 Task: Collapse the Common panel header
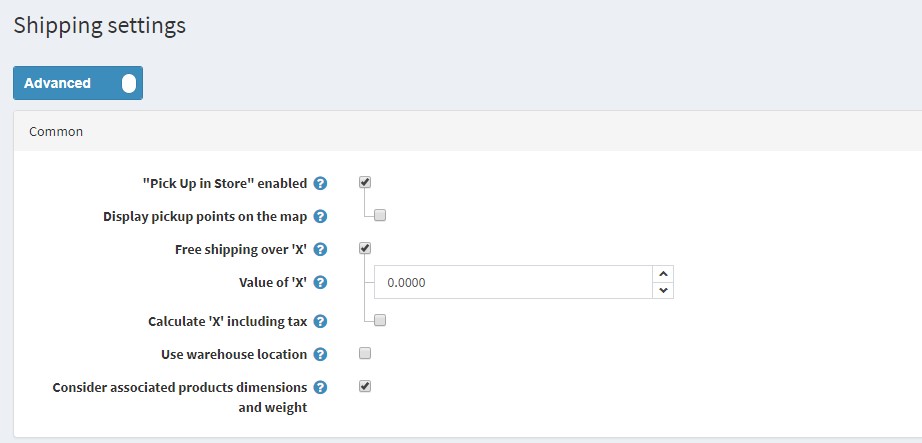56,132
